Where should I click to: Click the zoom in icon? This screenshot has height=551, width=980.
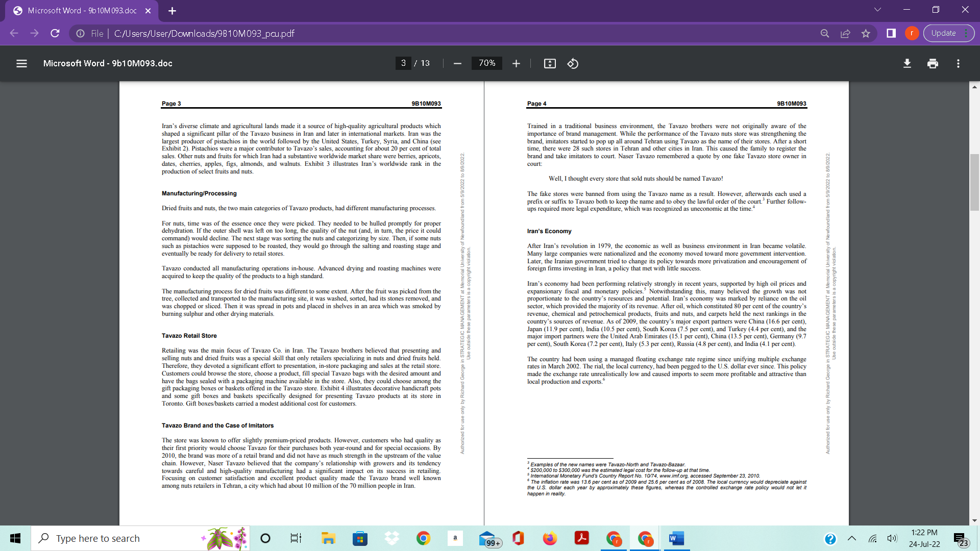[x=516, y=63]
